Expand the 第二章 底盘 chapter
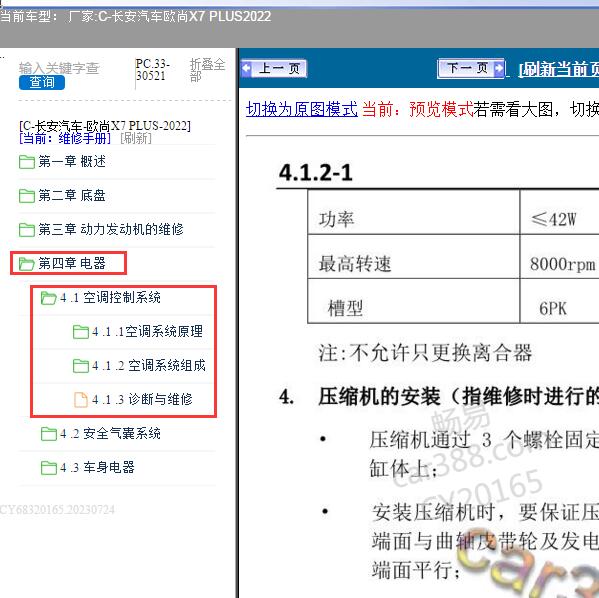 [72, 196]
